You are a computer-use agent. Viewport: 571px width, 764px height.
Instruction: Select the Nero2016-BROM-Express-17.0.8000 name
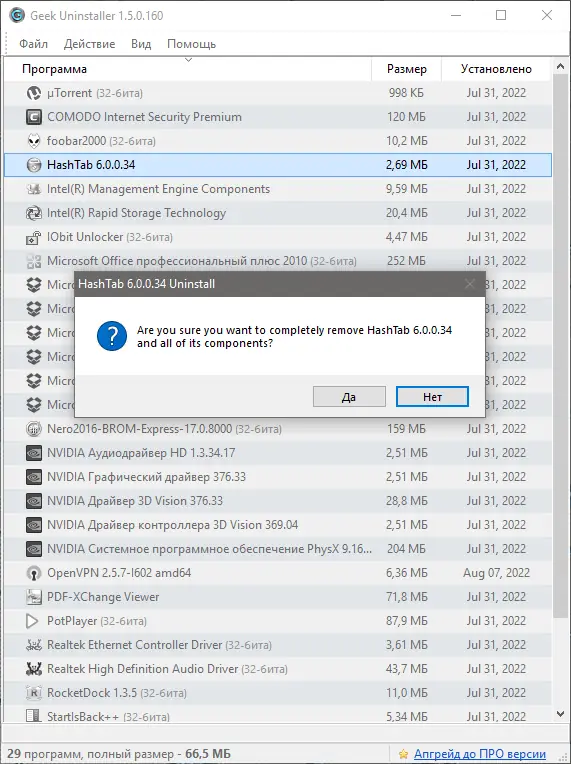pos(139,429)
